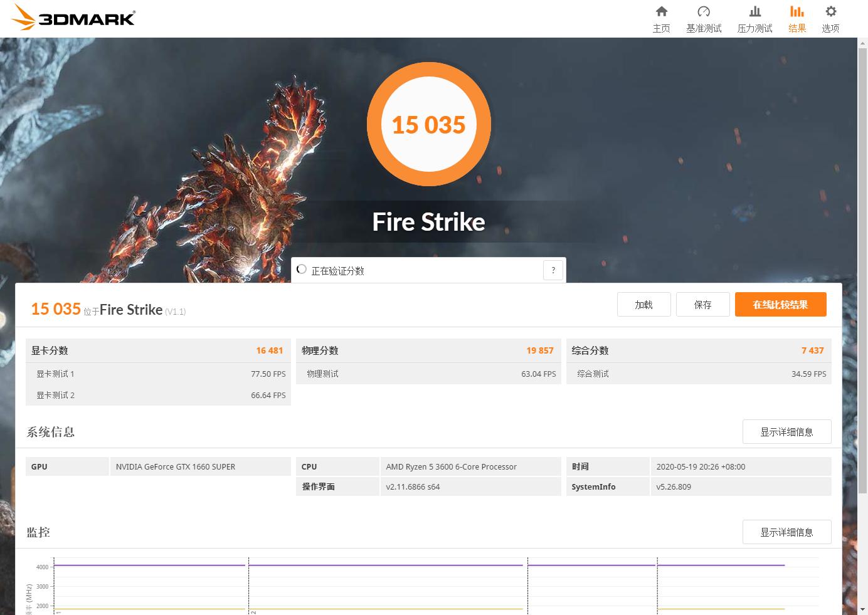Viewport: 868px width, 615px height.
Task: Click the 3DMark logo
Action: click(72, 17)
